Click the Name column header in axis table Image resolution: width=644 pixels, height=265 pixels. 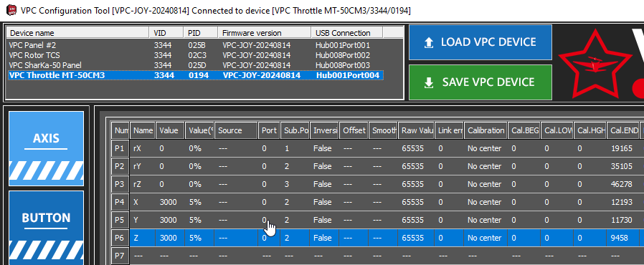[x=143, y=130]
